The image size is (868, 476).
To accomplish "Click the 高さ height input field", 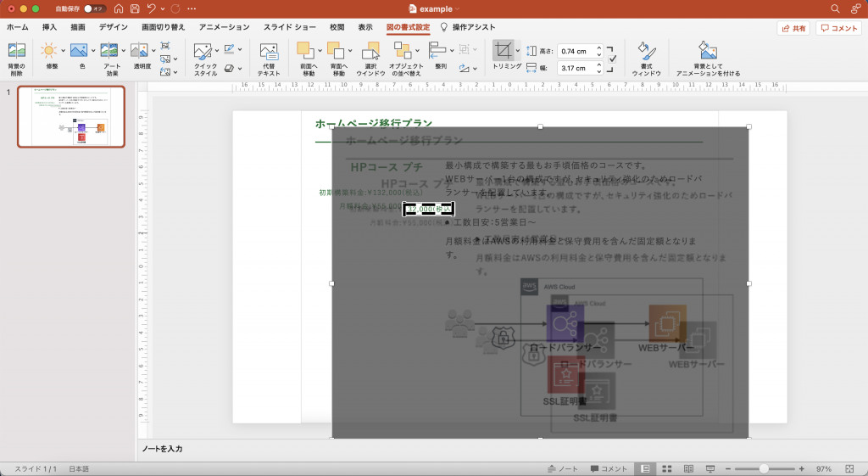I will pyautogui.click(x=580, y=51).
